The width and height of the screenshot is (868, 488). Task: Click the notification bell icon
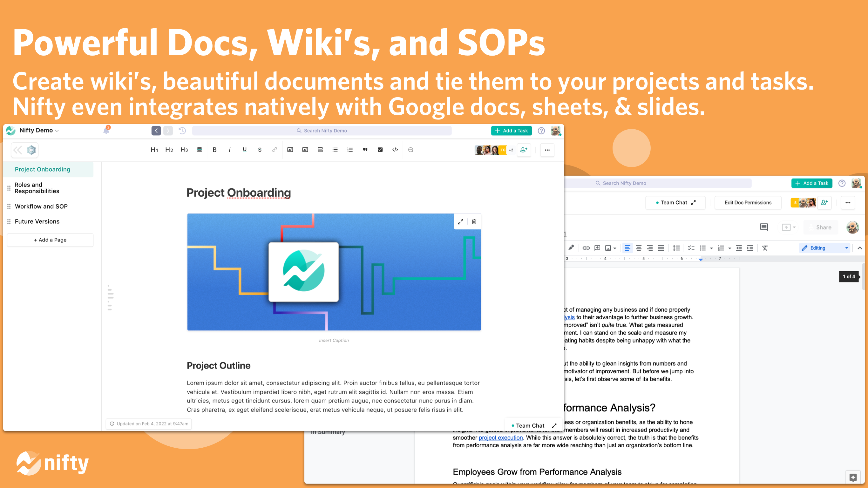point(106,131)
